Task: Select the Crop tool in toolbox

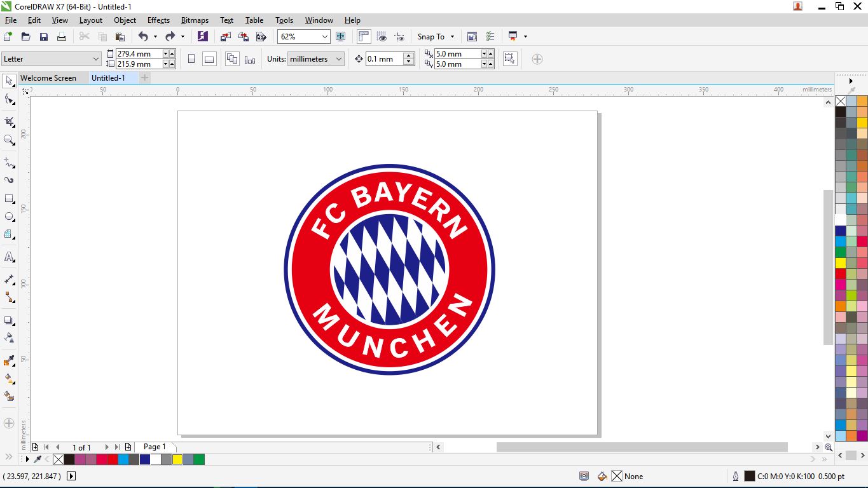Action: click(x=9, y=121)
